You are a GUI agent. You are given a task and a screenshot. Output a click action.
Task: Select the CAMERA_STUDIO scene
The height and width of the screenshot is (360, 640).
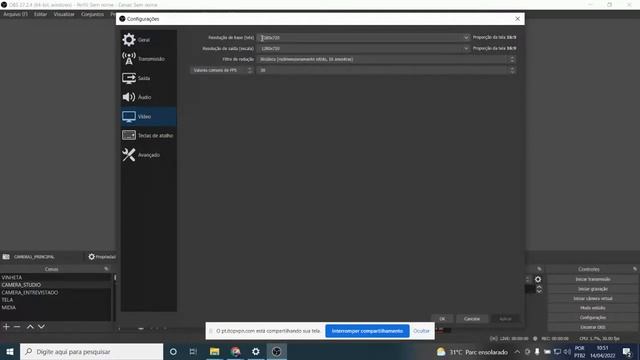56,285
